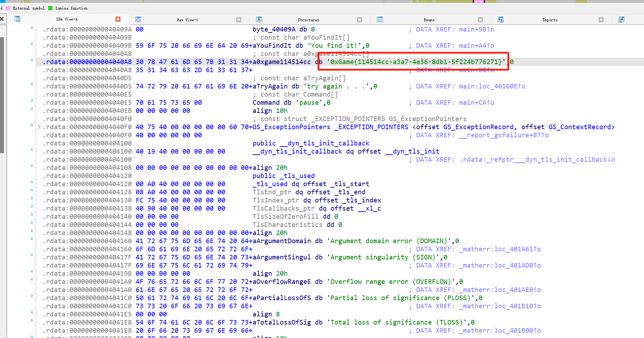Close the Enums tab
The image size is (644, 338).
point(480,20)
